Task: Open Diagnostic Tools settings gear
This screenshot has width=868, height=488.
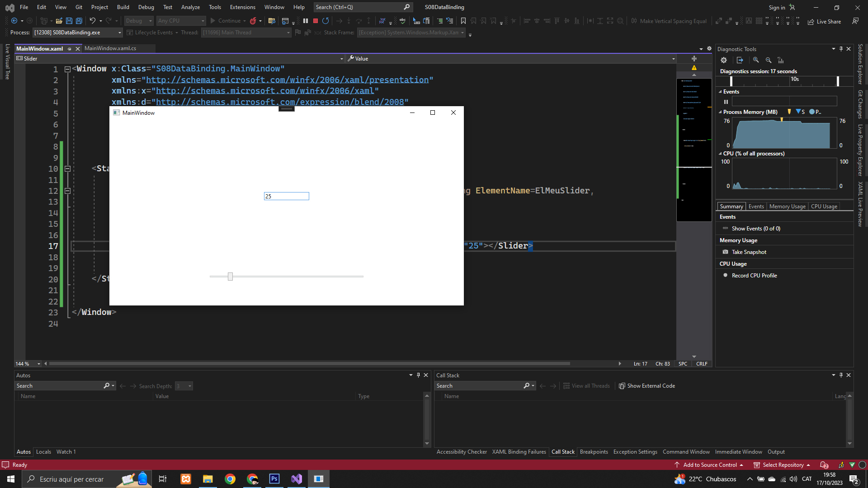Action: tap(724, 60)
